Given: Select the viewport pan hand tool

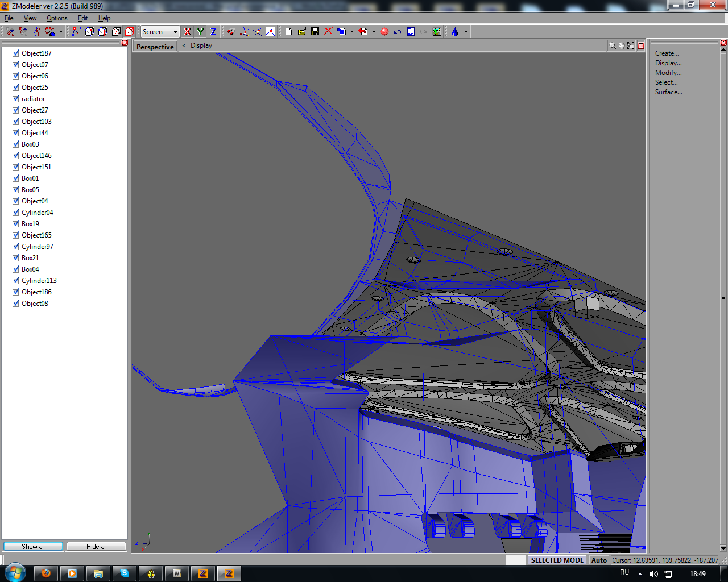Looking at the screenshot, I should tap(622, 45).
